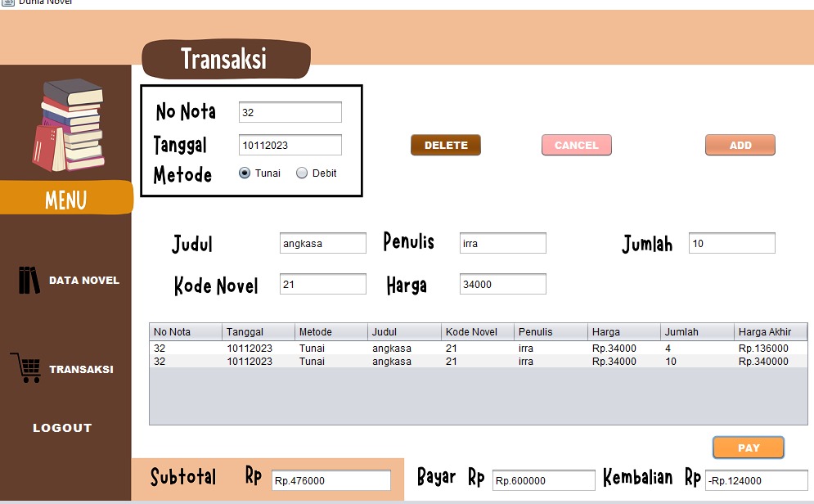Click the Harga Akhir column header

770,332
